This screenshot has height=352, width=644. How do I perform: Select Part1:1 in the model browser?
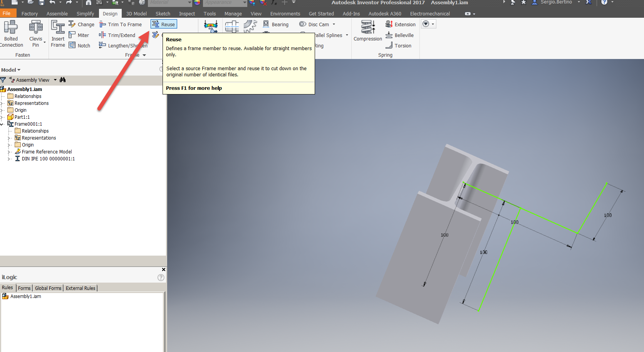21,117
